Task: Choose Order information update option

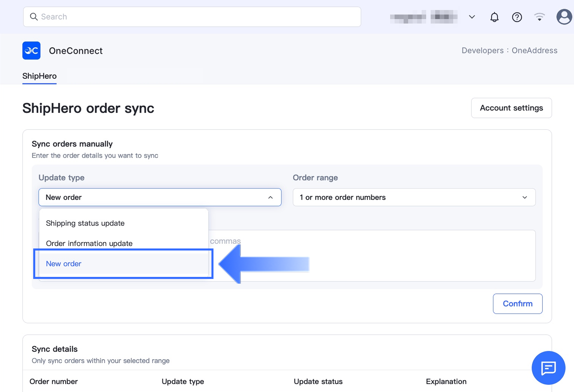Action: [89, 243]
